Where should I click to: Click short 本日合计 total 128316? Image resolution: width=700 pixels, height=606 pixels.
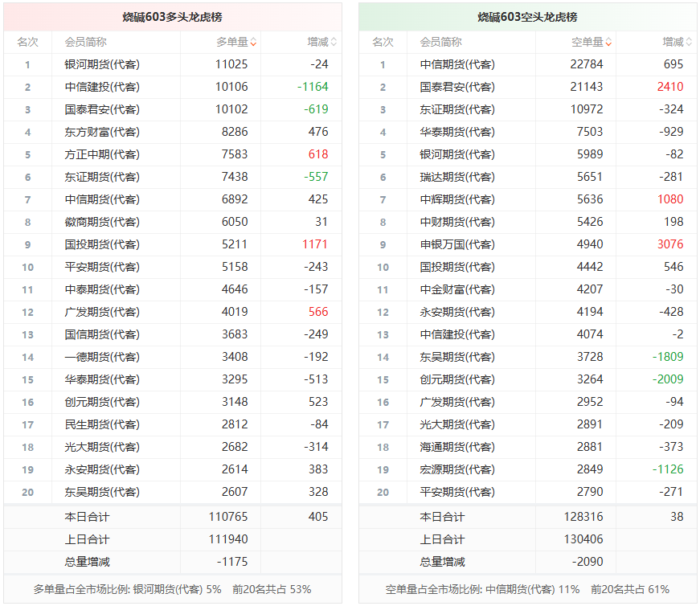(583, 517)
